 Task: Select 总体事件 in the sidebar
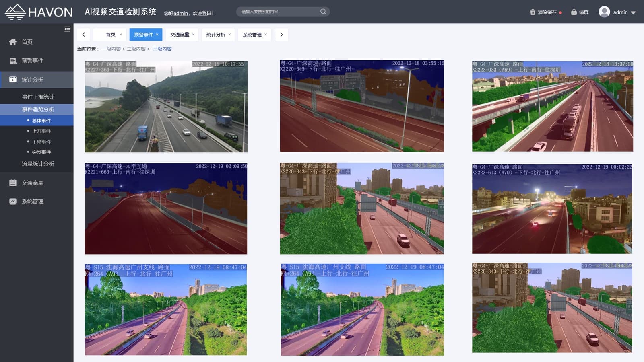37,120
